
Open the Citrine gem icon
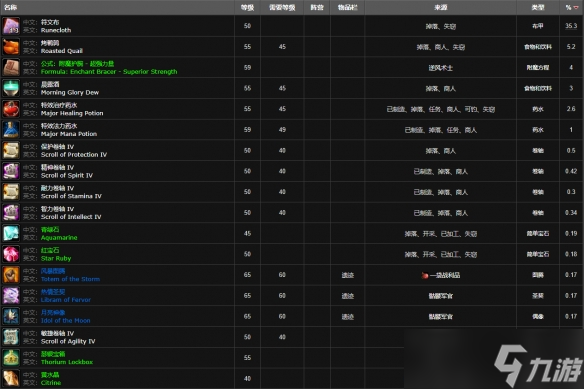(x=11, y=379)
